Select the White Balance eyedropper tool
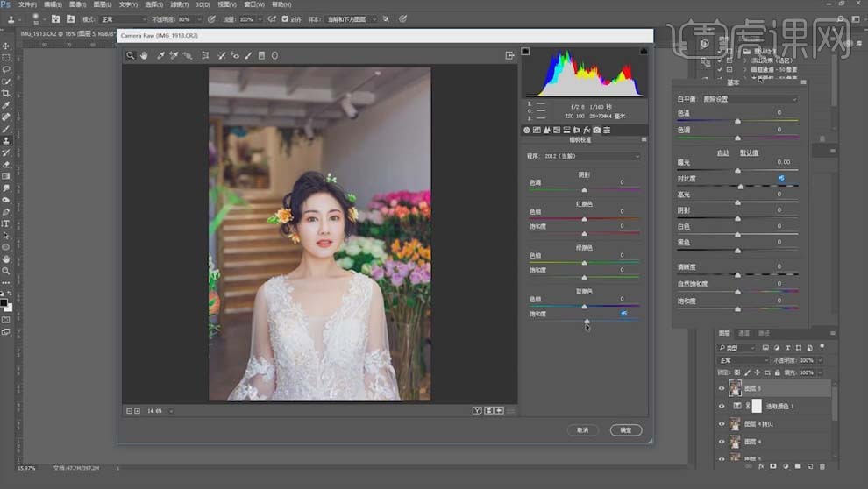 pyautogui.click(x=160, y=55)
